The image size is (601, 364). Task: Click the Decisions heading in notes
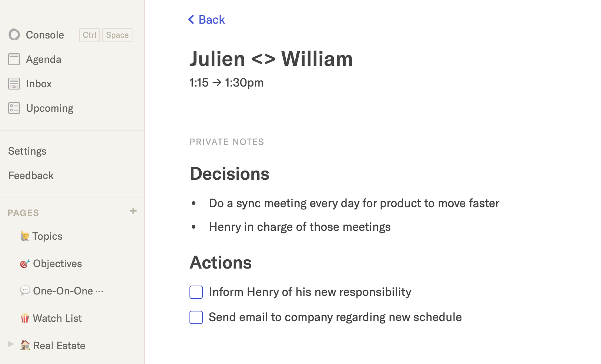229,174
